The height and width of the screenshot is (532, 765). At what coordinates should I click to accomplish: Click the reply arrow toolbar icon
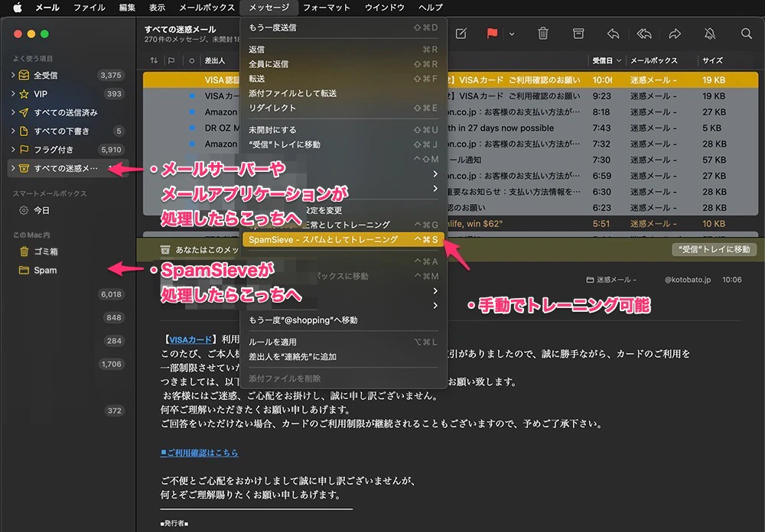tap(613, 34)
